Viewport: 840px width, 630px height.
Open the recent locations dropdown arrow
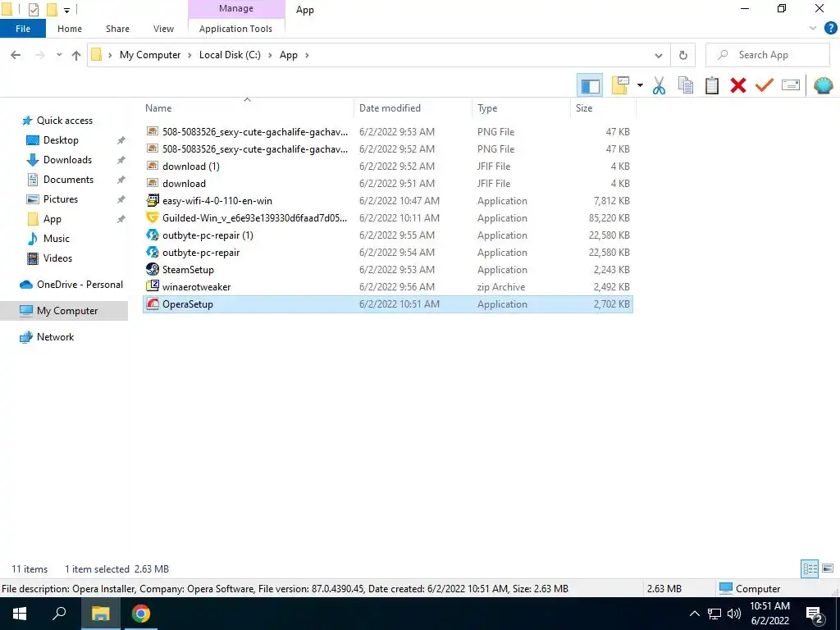59,55
